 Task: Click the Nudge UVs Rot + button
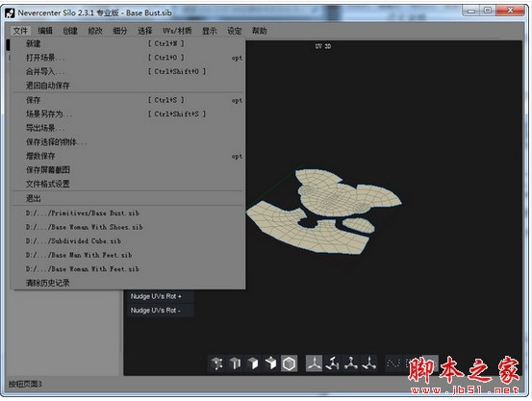(x=161, y=296)
